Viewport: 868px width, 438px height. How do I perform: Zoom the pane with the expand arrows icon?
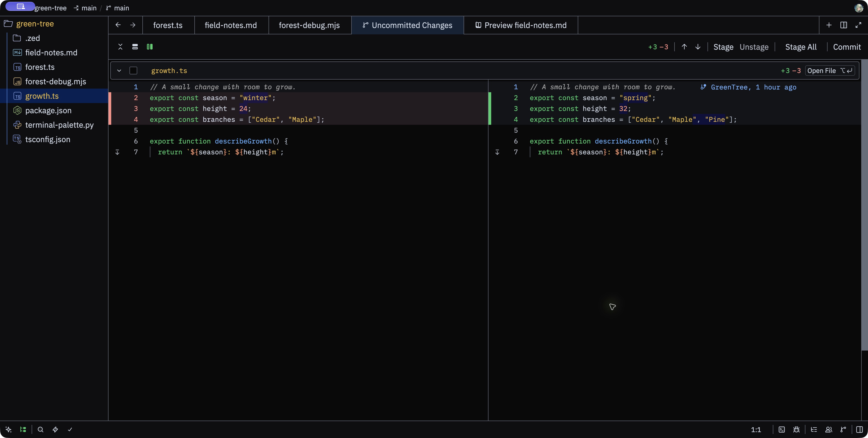click(x=858, y=25)
